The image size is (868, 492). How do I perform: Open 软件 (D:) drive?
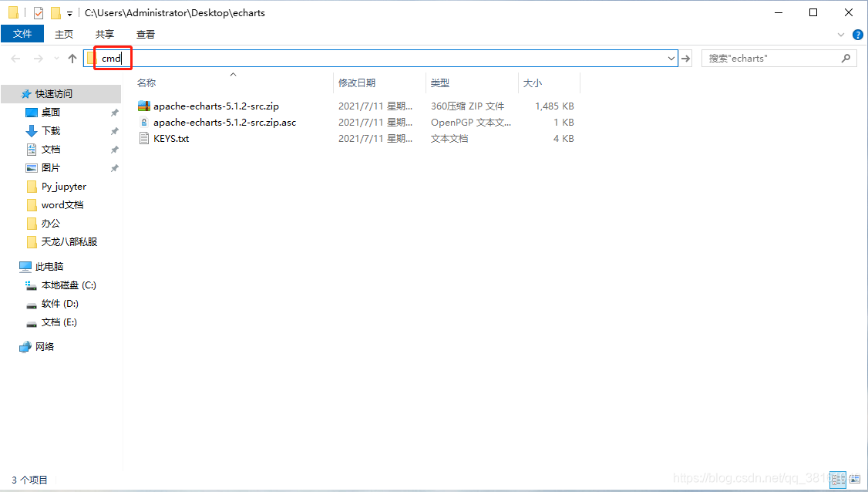[60, 304]
